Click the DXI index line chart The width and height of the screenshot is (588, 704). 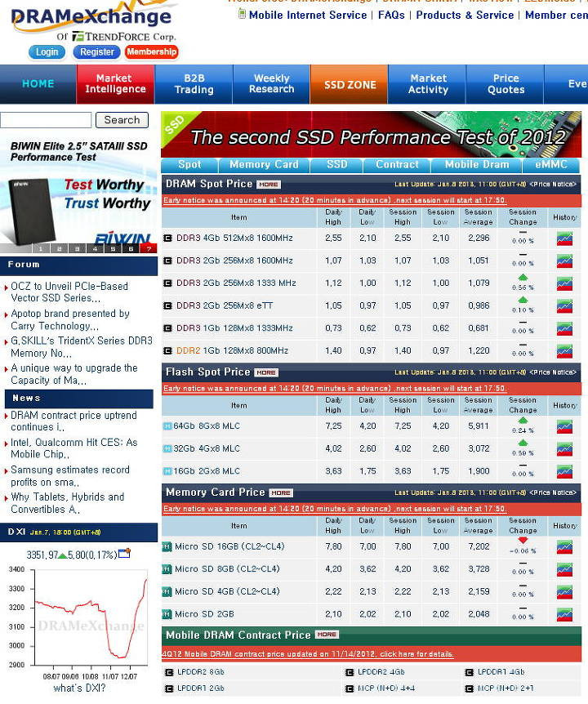coord(91,617)
